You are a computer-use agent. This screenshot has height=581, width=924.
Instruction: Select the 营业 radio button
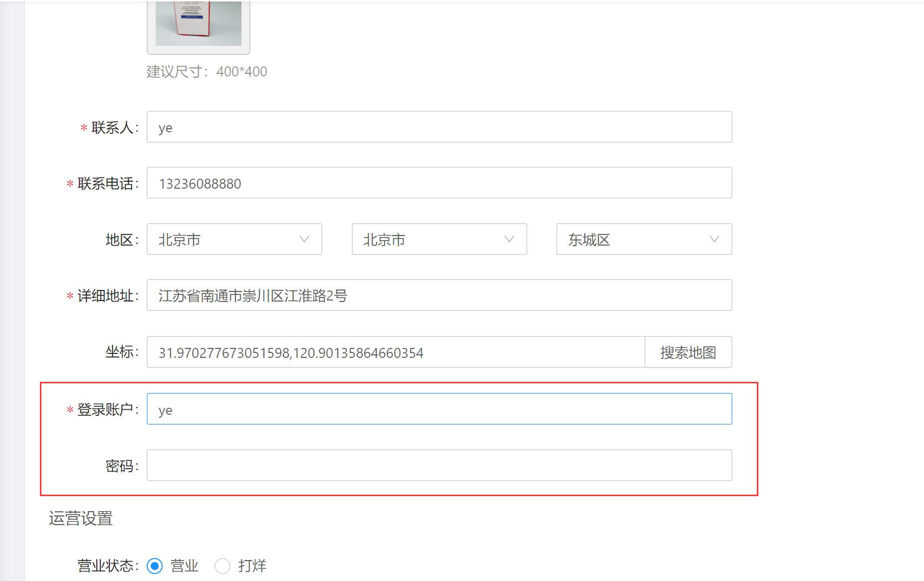tap(155, 566)
